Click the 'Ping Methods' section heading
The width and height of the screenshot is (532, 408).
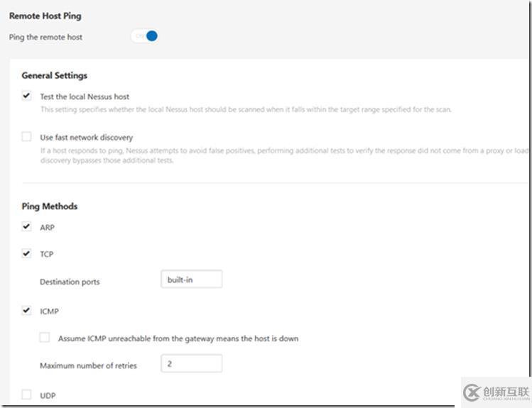click(x=50, y=206)
